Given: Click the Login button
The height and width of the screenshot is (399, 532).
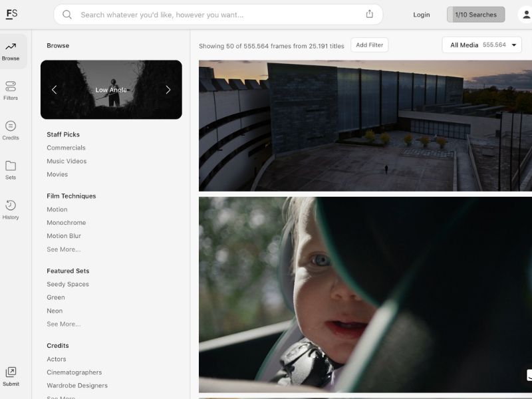Looking at the screenshot, I should pyautogui.click(x=421, y=14).
